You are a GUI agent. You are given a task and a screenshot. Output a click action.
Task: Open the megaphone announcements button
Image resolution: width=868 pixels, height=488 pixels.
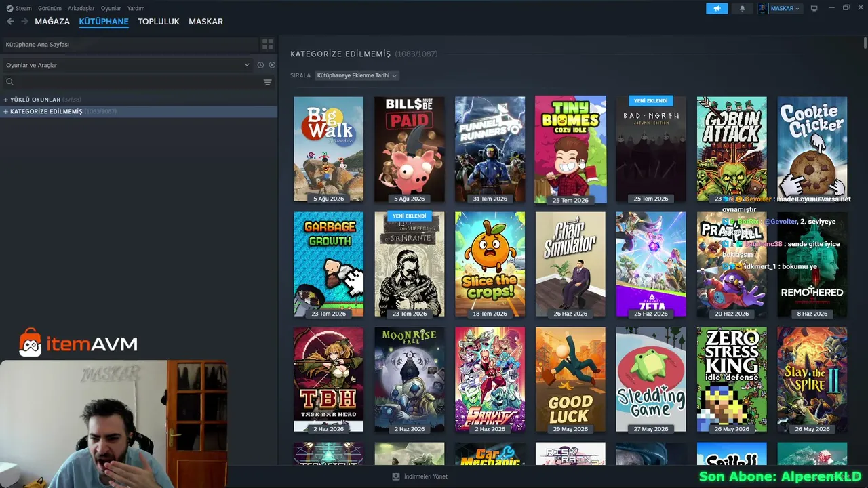(x=717, y=8)
